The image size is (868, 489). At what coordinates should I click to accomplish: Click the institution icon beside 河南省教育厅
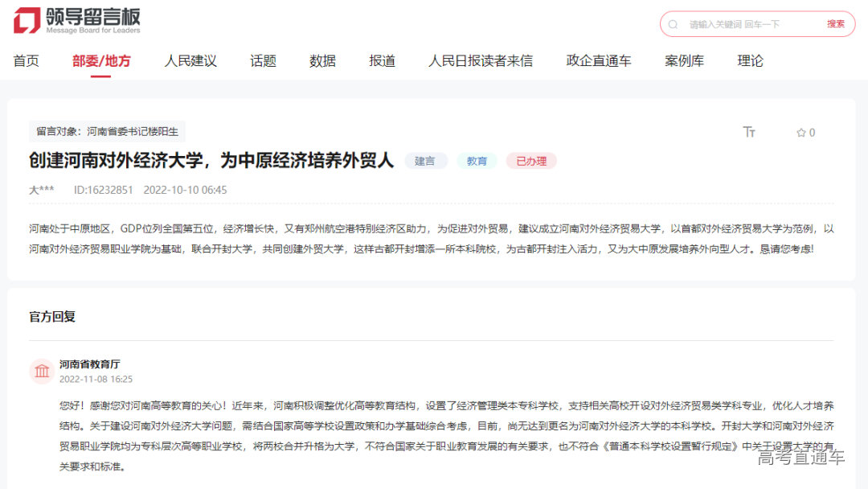click(x=42, y=371)
